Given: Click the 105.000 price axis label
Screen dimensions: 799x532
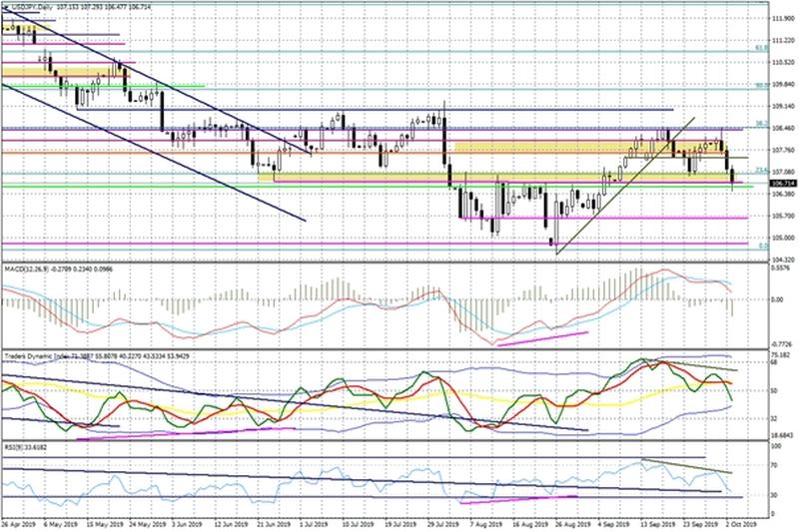Looking at the screenshot, I should 783,239.
